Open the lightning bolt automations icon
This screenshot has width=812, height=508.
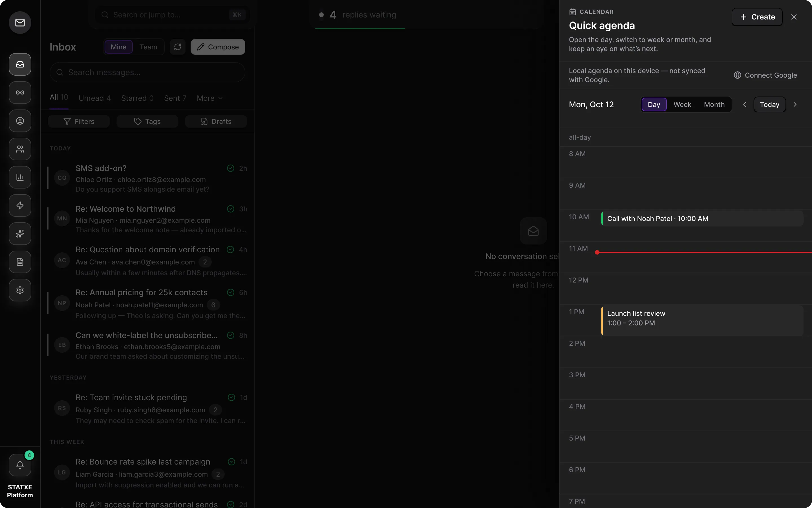[20, 205]
